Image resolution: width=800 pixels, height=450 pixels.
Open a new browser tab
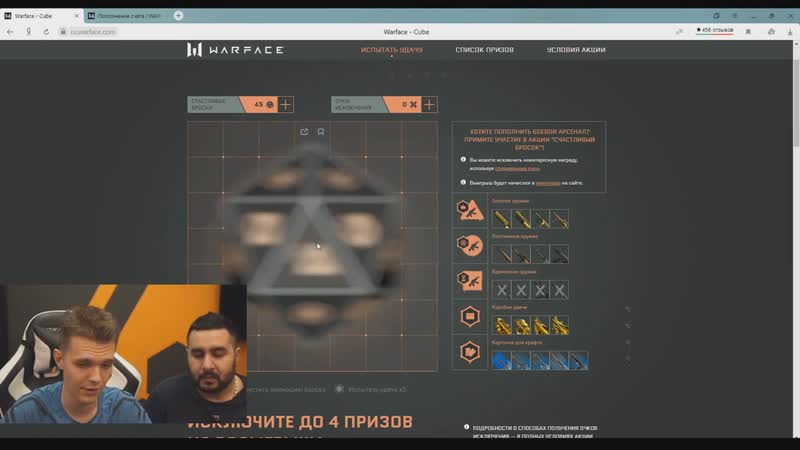click(178, 16)
